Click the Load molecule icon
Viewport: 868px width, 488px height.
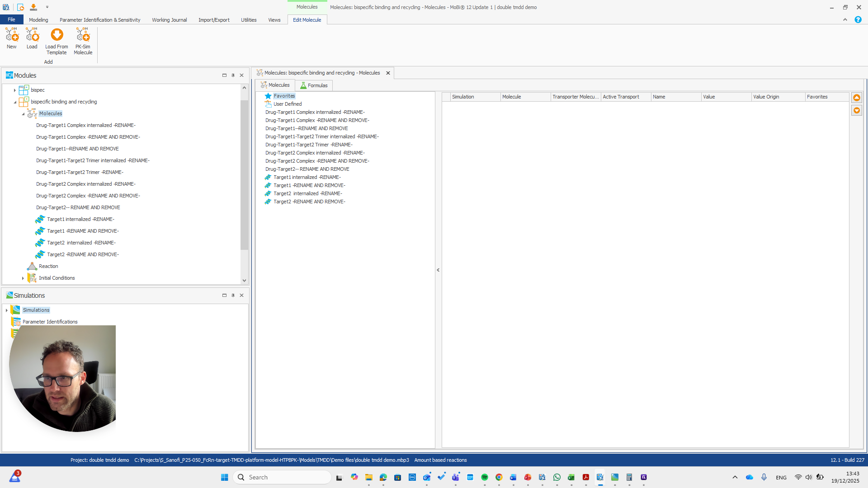pyautogui.click(x=32, y=35)
